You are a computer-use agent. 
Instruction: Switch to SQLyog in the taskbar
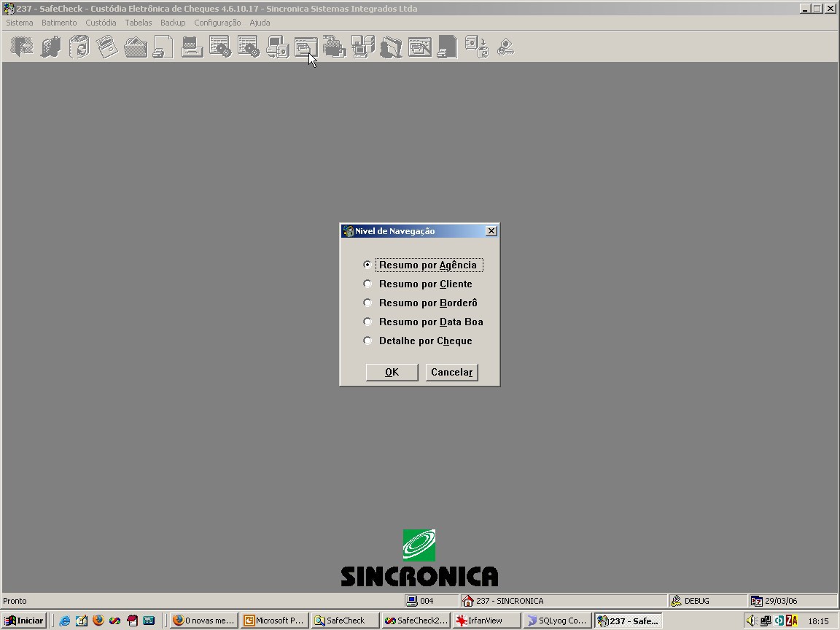coord(557,621)
